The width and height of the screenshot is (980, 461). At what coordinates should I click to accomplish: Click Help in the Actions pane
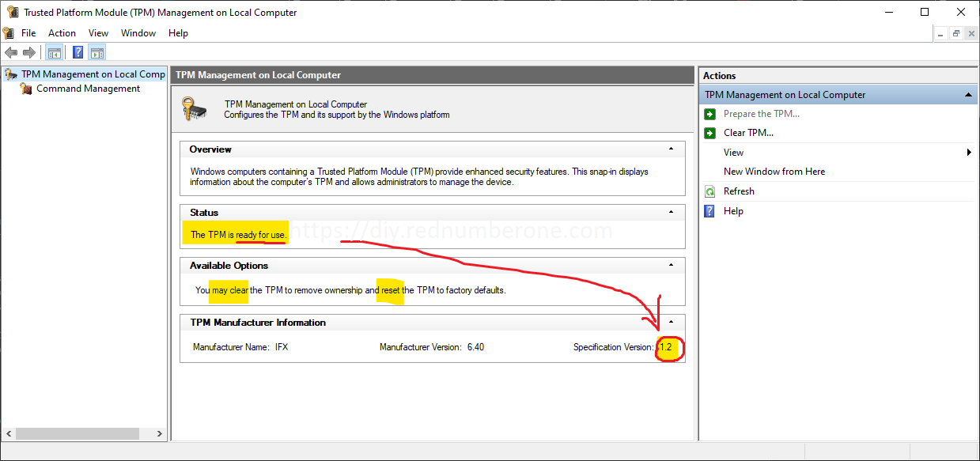point(733,211)
